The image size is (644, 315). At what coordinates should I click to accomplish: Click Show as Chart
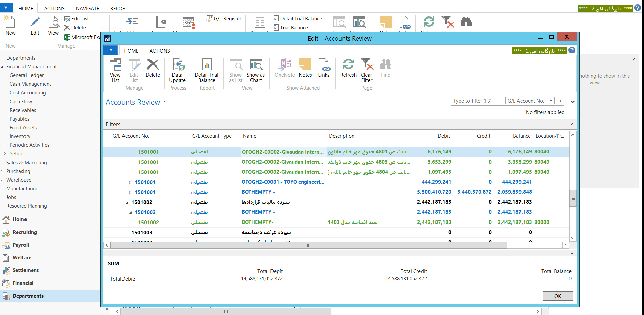[x=256, y=70]
